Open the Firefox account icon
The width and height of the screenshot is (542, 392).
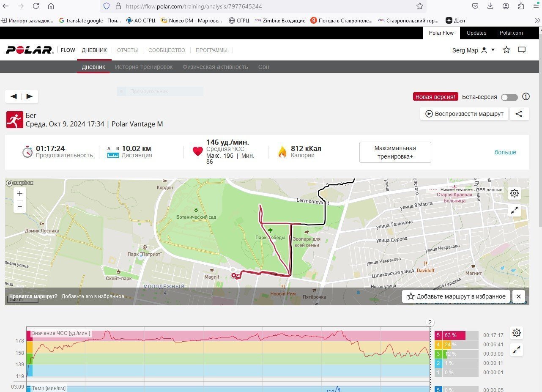[506, 6]
